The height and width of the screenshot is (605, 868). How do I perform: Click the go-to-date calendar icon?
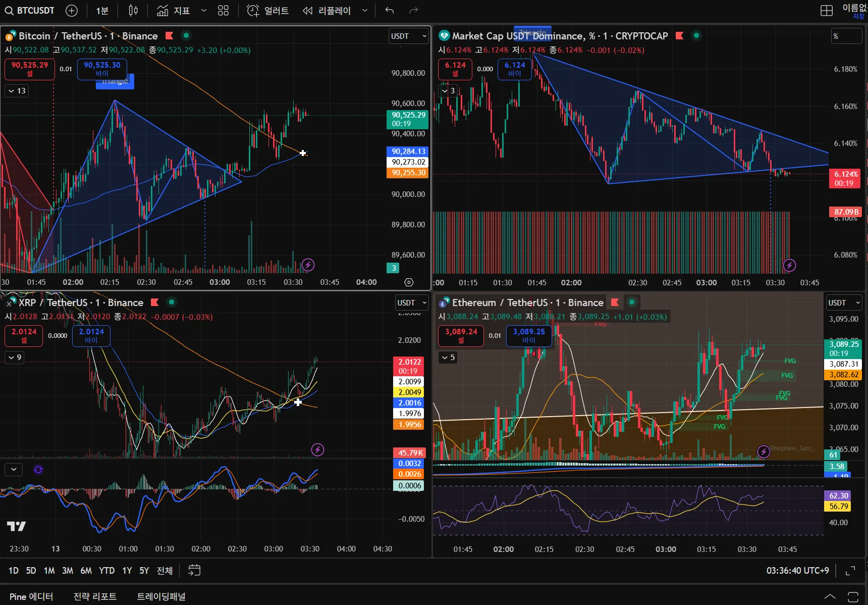point(194,570)
